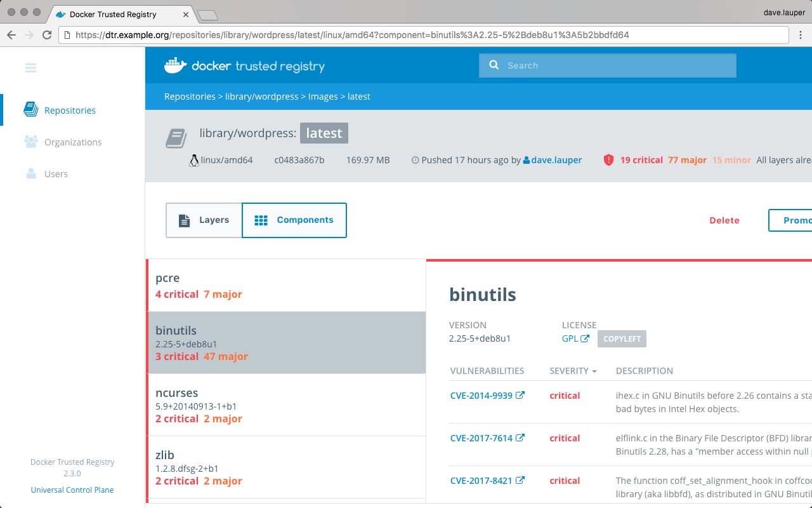Image resolution: width=812 pixels, height=508 pixels.
Task: Follow the Universal Control Plane link
Action: click(x=72, y=490)
